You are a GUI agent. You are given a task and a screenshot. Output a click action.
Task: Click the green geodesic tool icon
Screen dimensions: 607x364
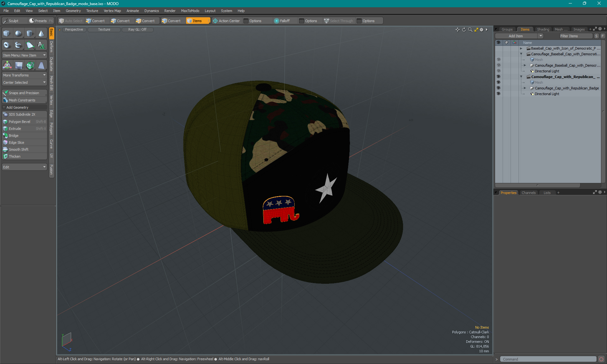tap(30, 65)
